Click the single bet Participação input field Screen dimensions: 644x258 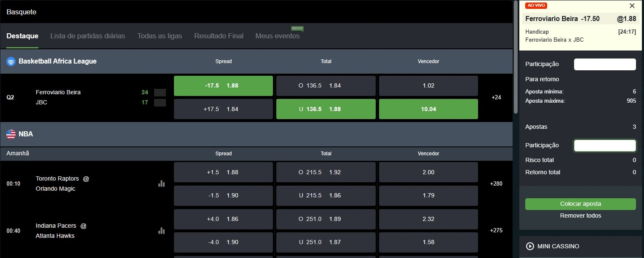[x=605, y=64]
